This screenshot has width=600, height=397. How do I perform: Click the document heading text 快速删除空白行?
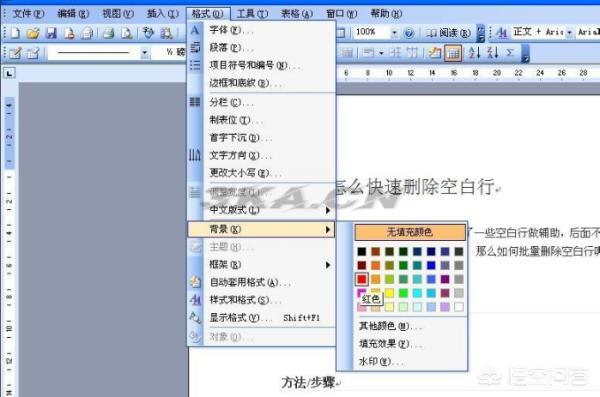430,187
